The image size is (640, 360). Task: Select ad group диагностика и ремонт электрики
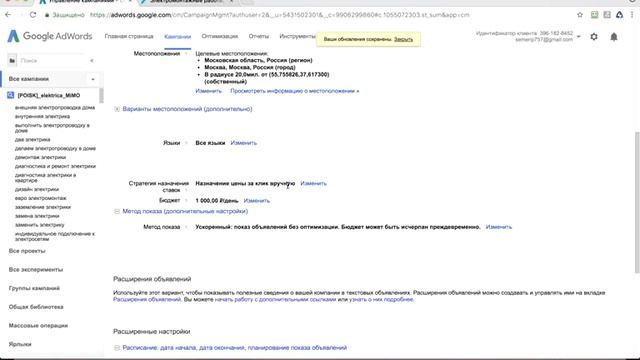point(55,167)
